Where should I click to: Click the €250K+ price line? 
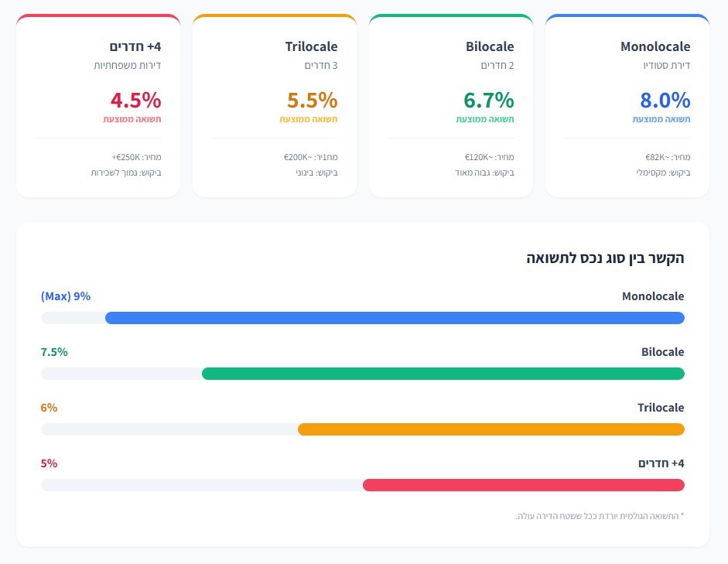pyautogui.click(x=136, y=156)
